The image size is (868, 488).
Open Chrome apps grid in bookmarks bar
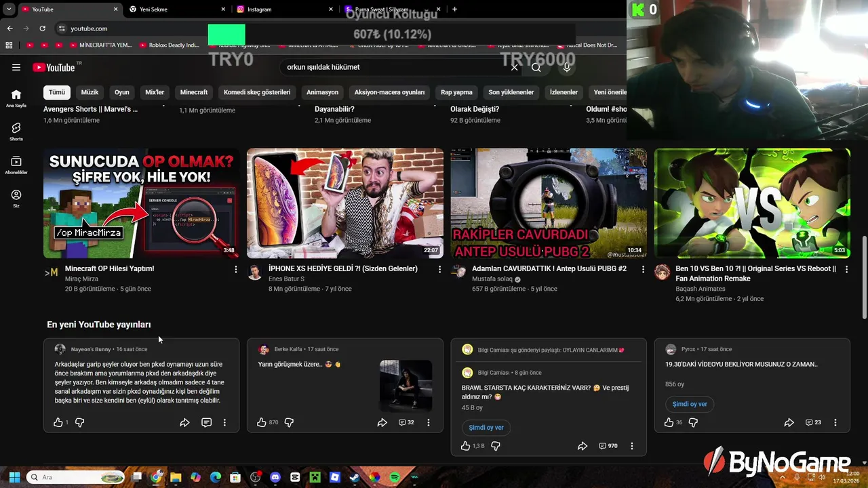9,45
